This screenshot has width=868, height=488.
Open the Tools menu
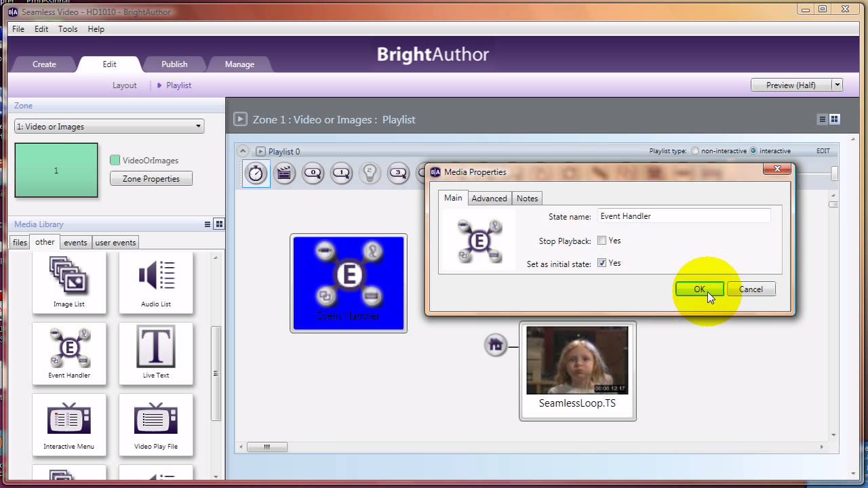pyautogui.click(x=68, y=29)
